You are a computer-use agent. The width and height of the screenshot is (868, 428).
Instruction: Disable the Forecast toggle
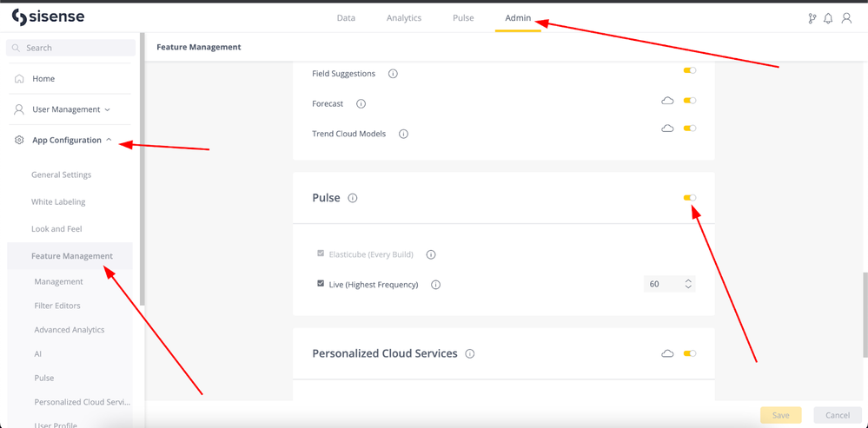[689, 101]
